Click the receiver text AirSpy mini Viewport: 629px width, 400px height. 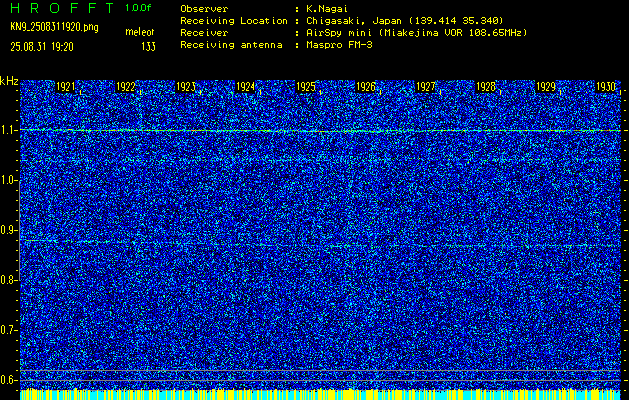(x=337, y=33)
